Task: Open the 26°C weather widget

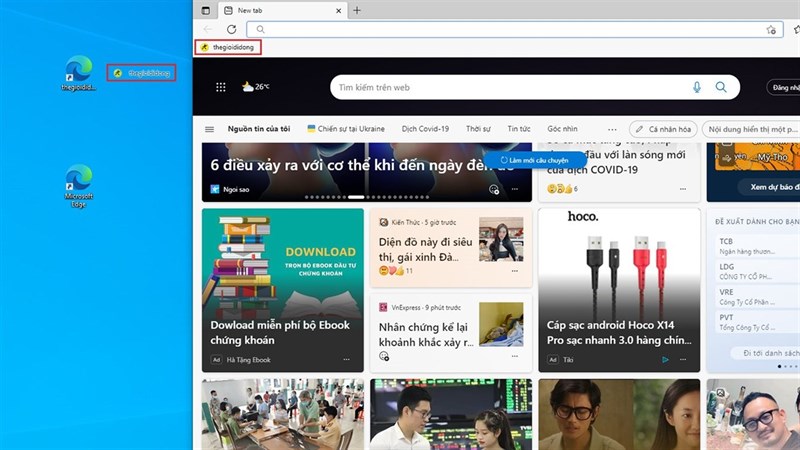Action: (x=256, y=87)
